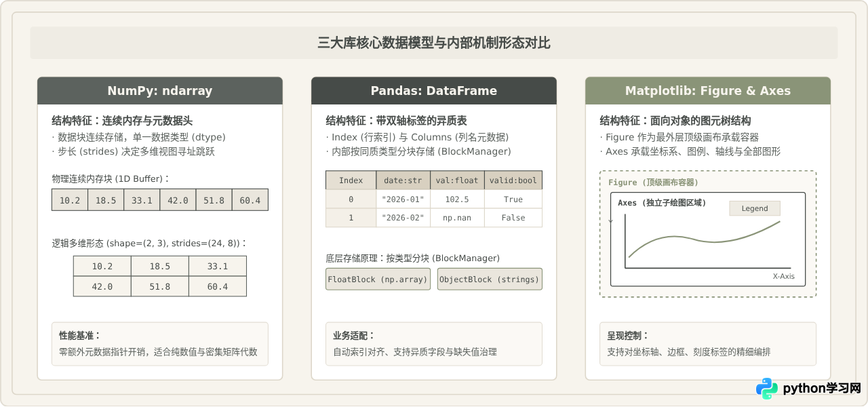This screenshot has width=868, height=407.
Task: Select the Pandas: DataFrame card header
Action: coord(434,91)
